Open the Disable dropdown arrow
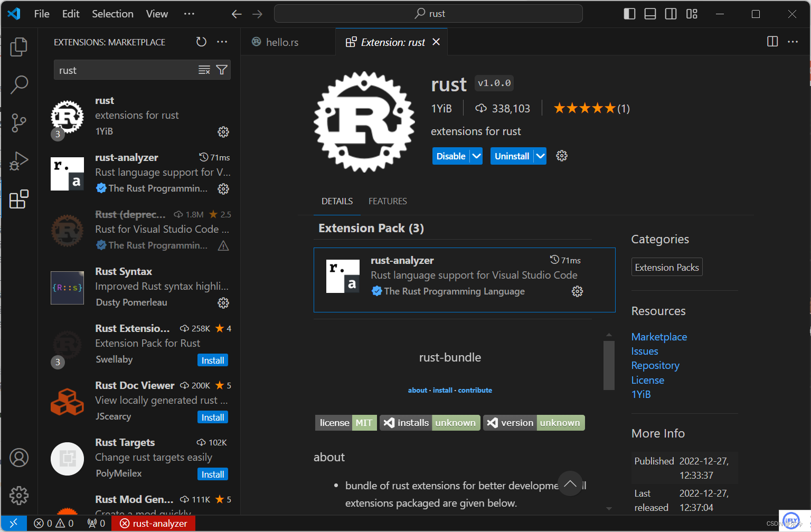The height and width of the screenshot is (532, 811). tap(476, 156)
